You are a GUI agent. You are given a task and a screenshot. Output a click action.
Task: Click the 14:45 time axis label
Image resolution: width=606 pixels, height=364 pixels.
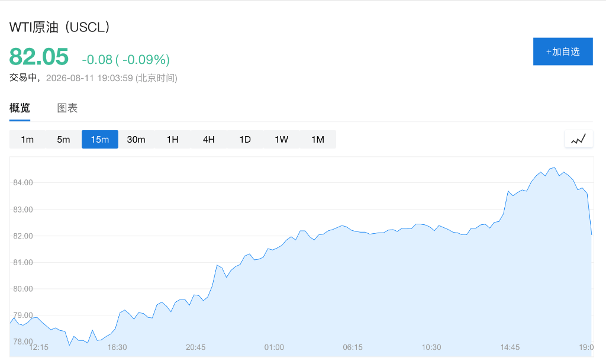510,347
